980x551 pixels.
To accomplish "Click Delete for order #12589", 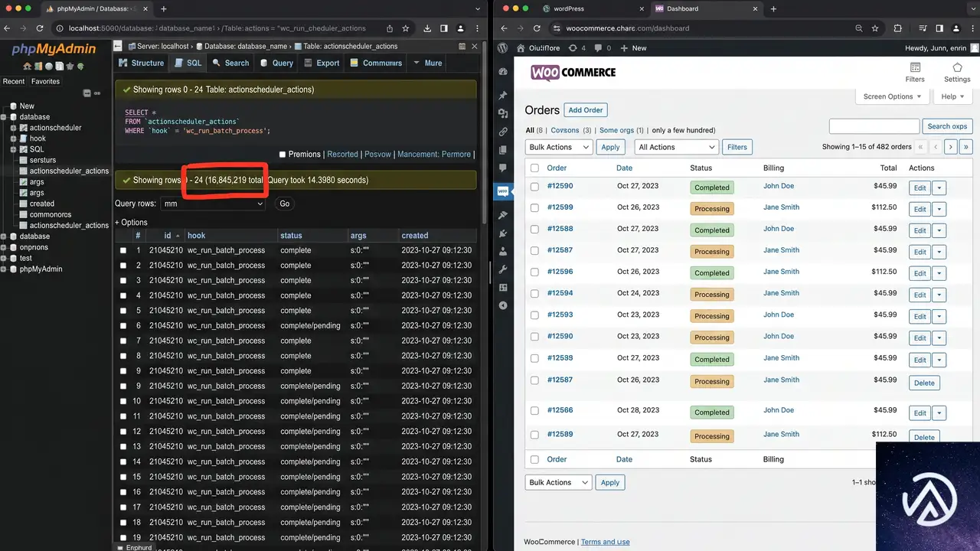I will pyautogui.click(x=924, y=437).
